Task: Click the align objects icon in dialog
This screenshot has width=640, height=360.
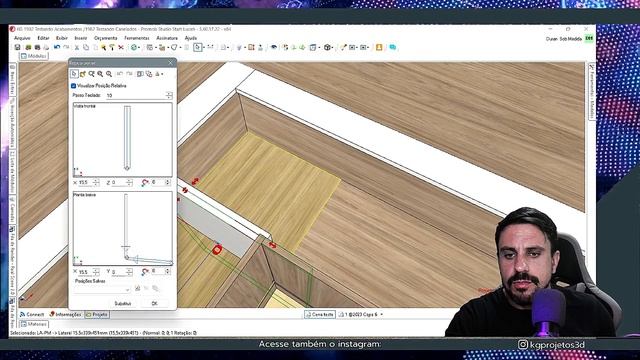Action: point(149,74)
